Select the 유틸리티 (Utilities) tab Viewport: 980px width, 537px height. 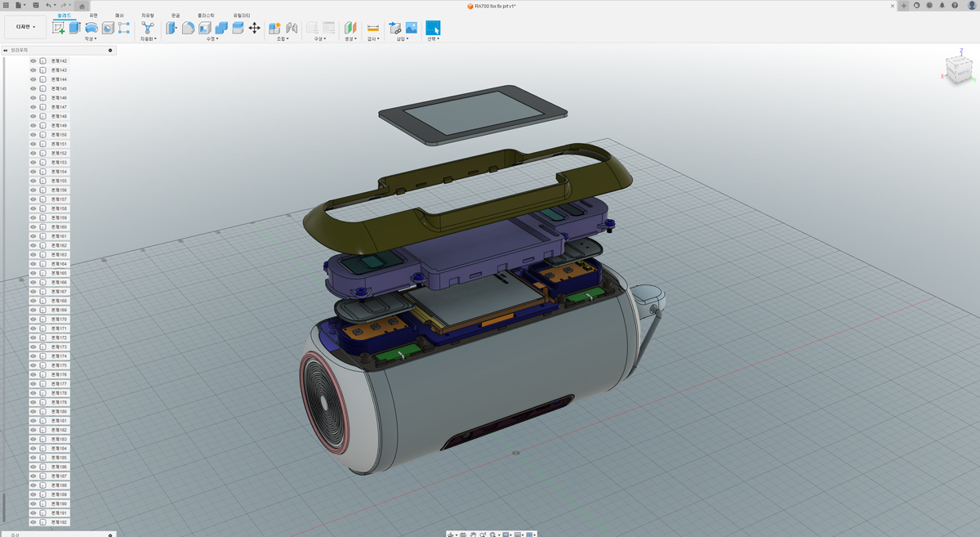243,16
